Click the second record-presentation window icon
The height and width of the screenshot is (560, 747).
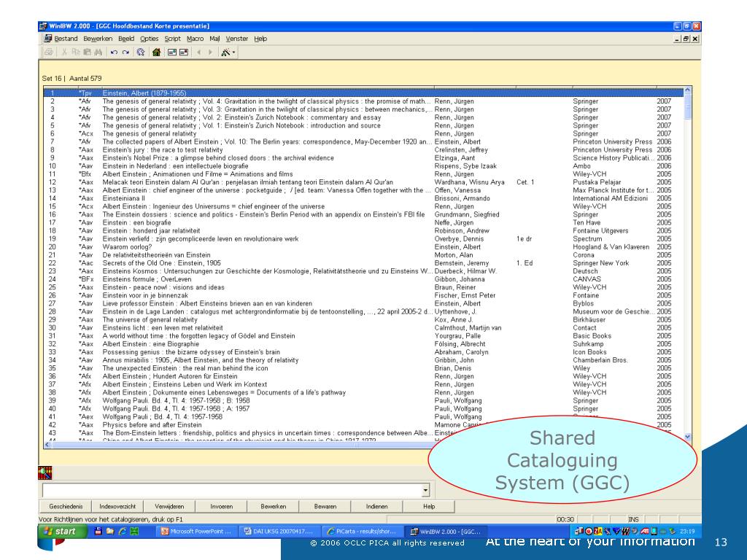(x=183, y=52)
